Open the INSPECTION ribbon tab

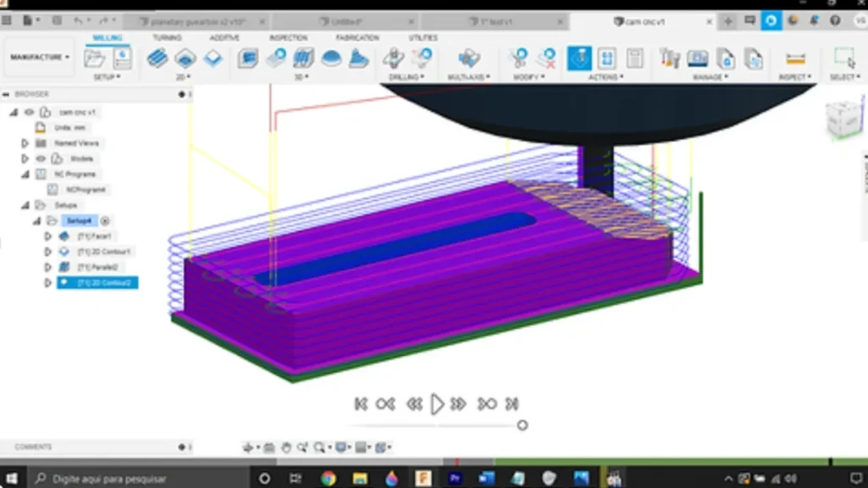(288, 38)
